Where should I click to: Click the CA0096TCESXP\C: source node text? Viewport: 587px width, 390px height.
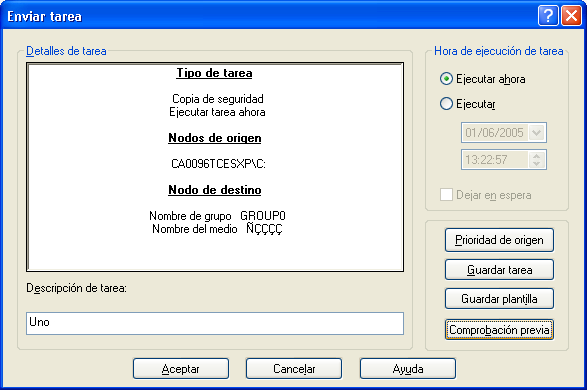pyautogui.click(x=218, y=164)
